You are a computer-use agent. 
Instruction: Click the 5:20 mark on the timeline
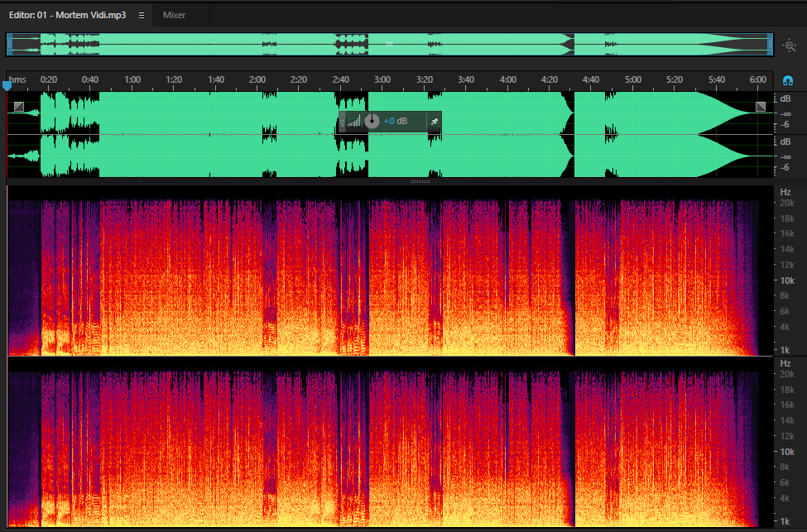(x=675, y=79)
